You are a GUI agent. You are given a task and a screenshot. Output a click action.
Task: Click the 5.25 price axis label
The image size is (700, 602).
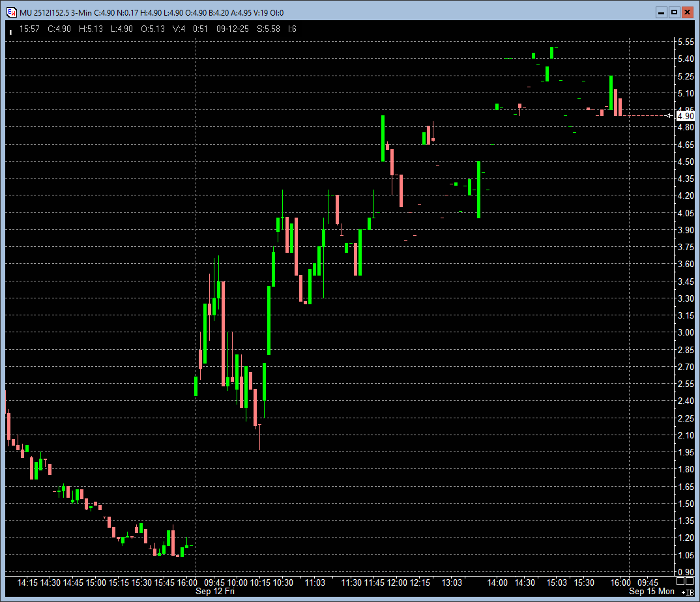click(x=686, y=76)
